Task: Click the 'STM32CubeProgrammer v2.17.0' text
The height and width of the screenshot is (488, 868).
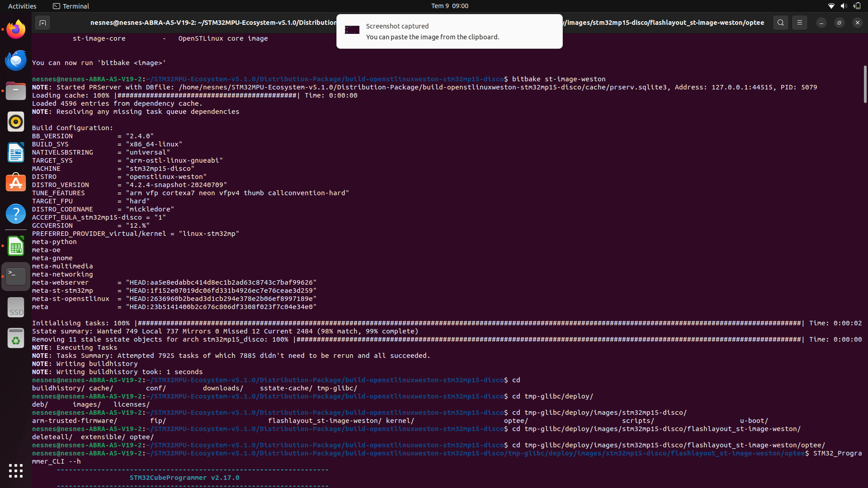Action: coord(184,478)
